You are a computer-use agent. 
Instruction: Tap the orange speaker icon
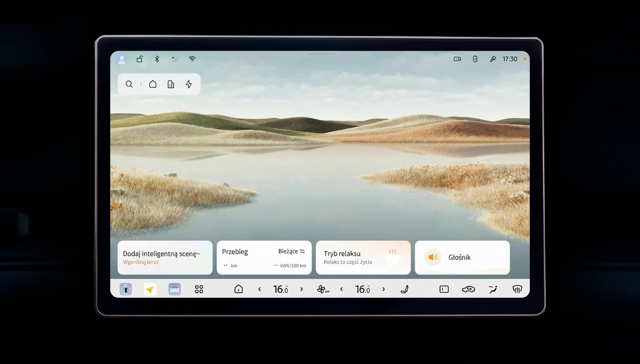pyautogui.click(x=433, y=257)
